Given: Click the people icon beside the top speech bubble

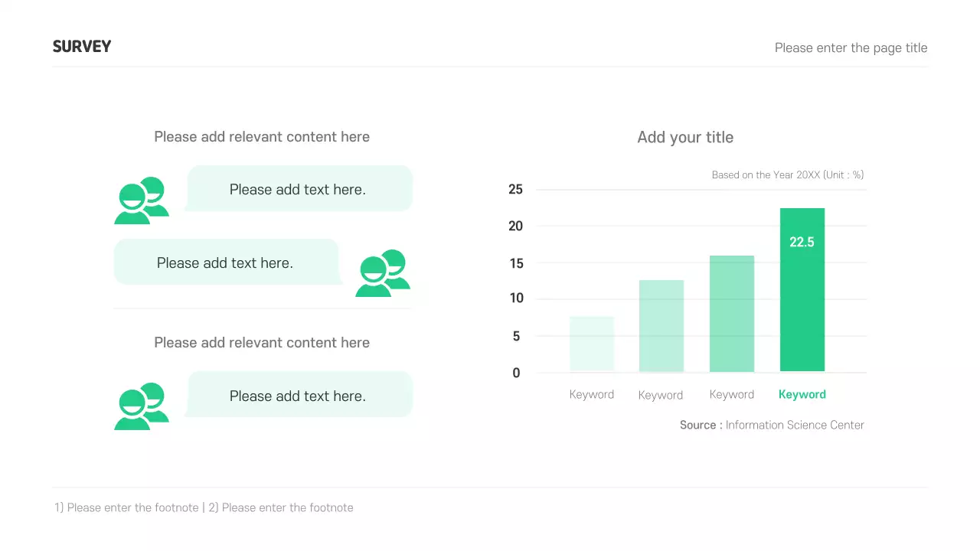Looking at the screenshot, I should 142,201.
